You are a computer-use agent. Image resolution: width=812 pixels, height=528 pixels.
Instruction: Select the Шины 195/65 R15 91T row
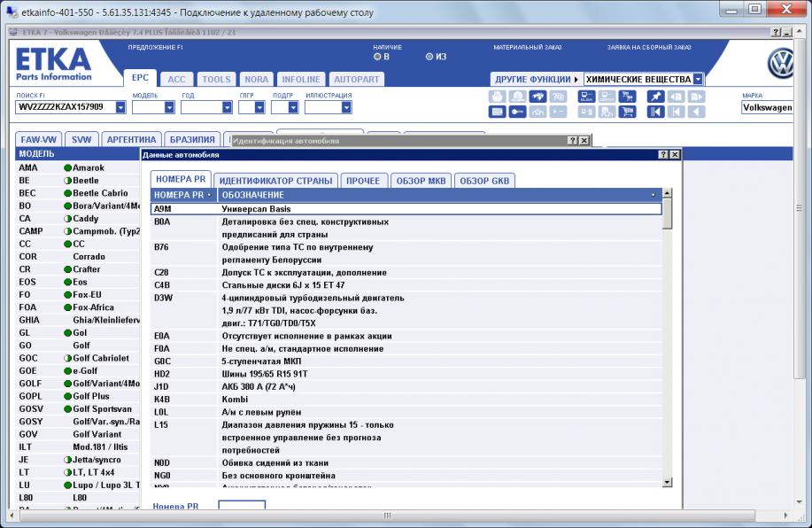click(406, 374)
